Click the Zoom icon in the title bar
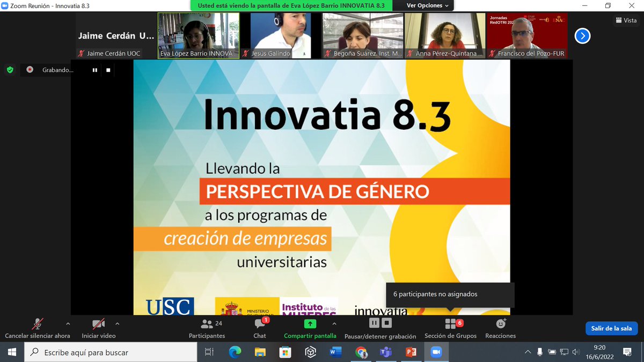 tap(5, 5)
